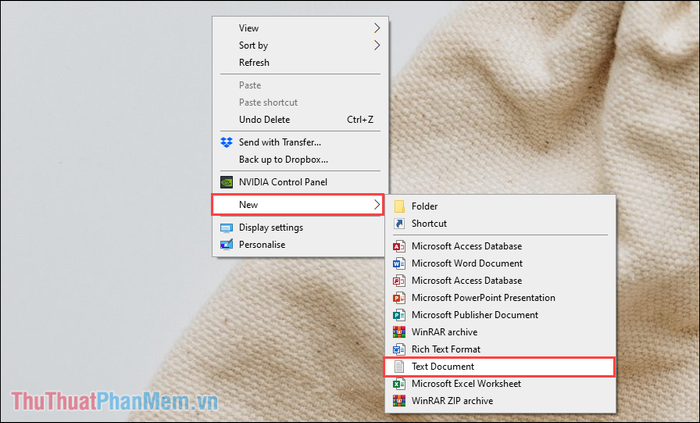Open the New submenu entry
700x423 pixels.
(297, 205)
